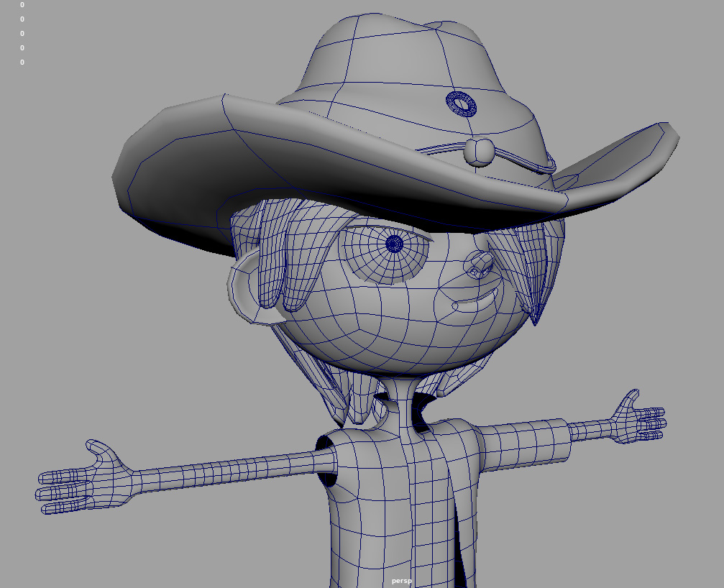The image size is (724, 588).
Task: Click the topmost HUD counter value
Action: (22, 5)
